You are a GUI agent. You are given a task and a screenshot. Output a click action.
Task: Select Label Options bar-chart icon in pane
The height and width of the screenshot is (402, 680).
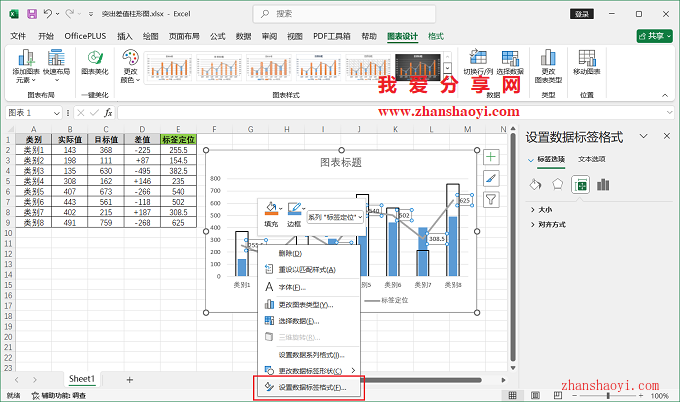click(x=603, y=185)
